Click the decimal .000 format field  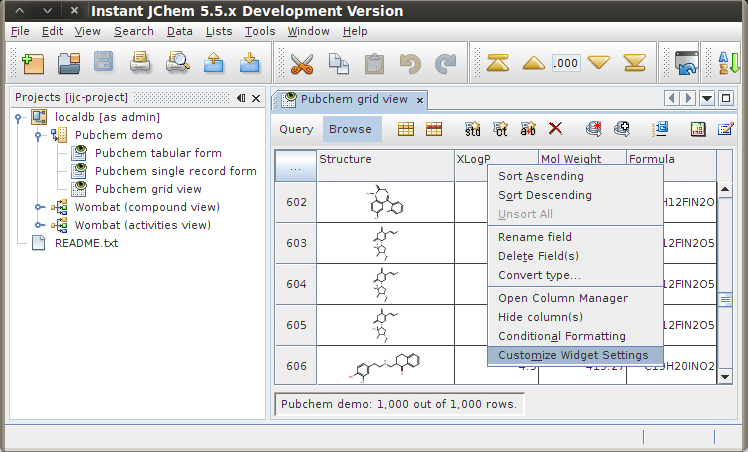565,63
